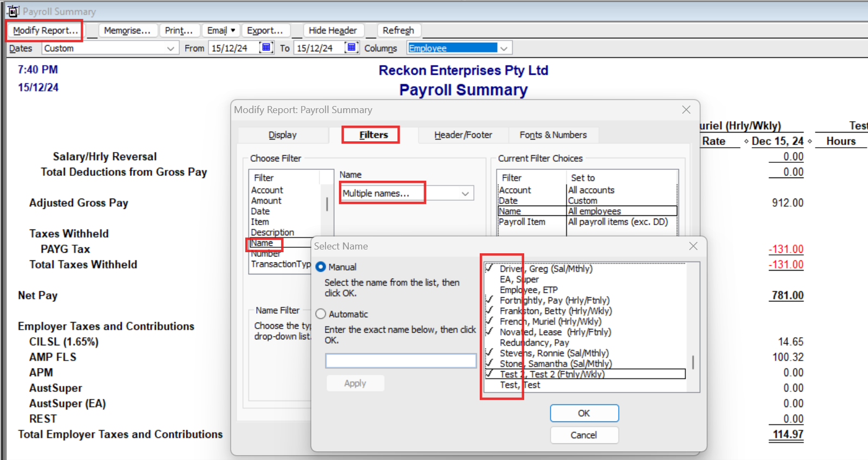
Task: Click the Payroll Summary window icon
Action: pyautogui.click(x=13, y=11)
